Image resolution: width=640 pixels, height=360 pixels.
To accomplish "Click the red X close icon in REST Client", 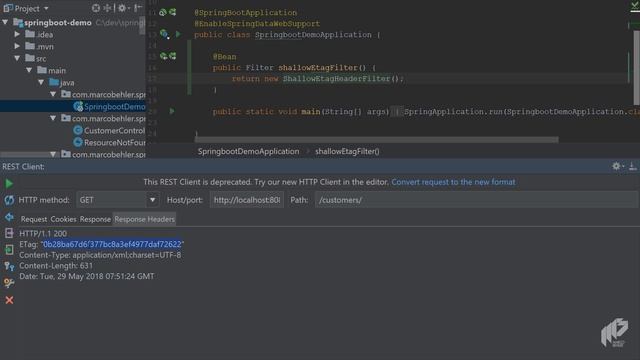I will pos(9,300).
